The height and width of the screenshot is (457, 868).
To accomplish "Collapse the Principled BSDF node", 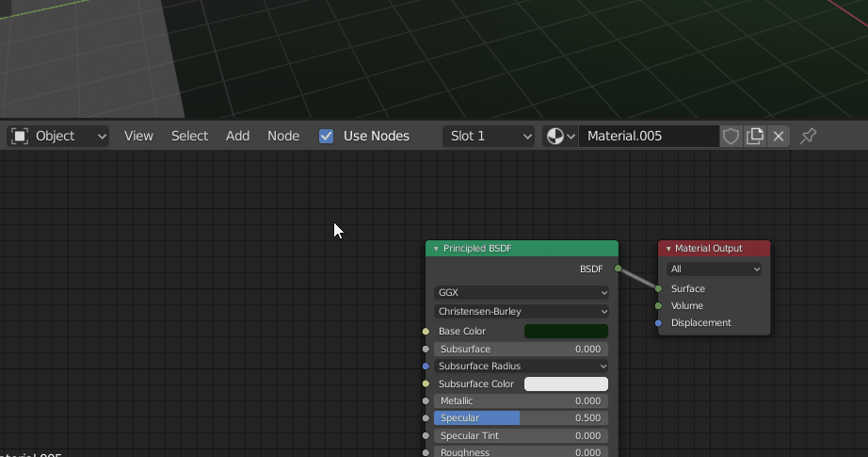I will (x=436, y=249).
